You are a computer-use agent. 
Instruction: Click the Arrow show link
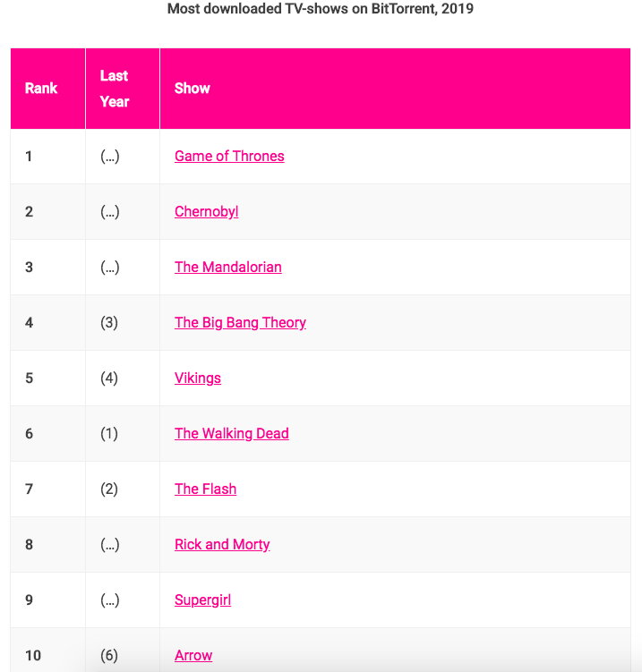(x=193, y=655)
